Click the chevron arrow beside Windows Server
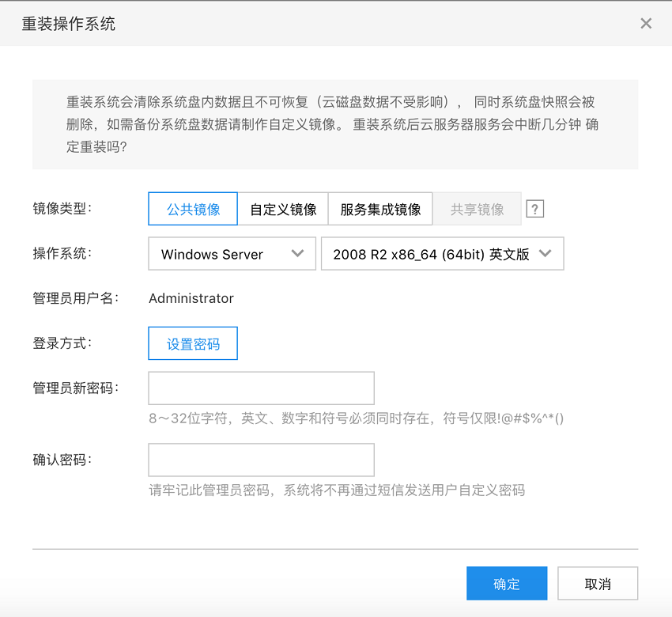The height and width of the screenshot is (617, 672). pos(297,254)
